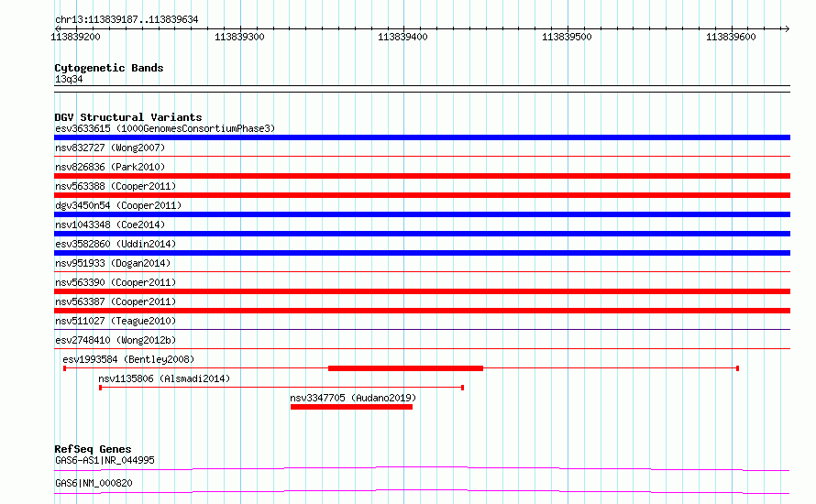Click ruler position 113839500
This screenshot has height=504, width=816.
567,37
